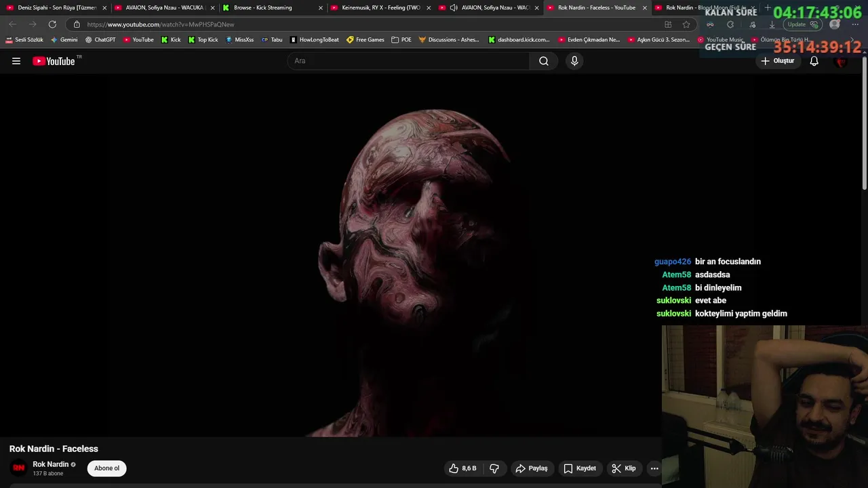Open the Oluştur create button

(777, 61)
